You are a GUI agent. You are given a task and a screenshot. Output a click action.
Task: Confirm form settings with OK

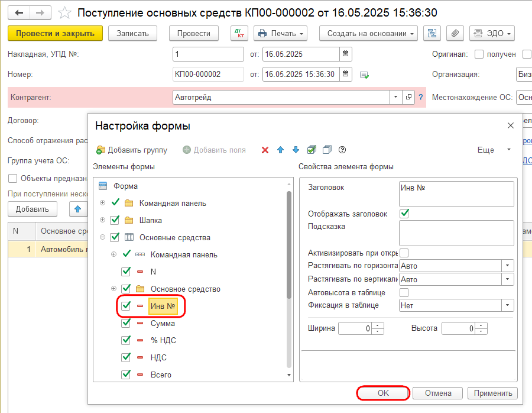[x=383, y=393]
